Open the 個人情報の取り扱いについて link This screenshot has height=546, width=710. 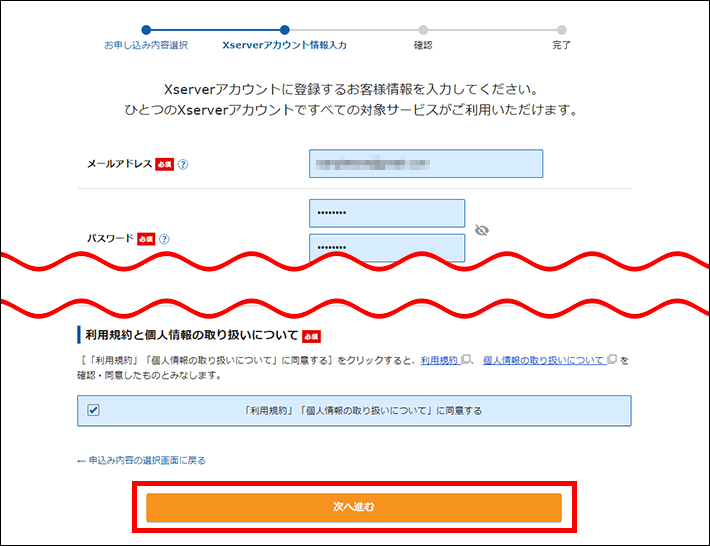(543, 360)
